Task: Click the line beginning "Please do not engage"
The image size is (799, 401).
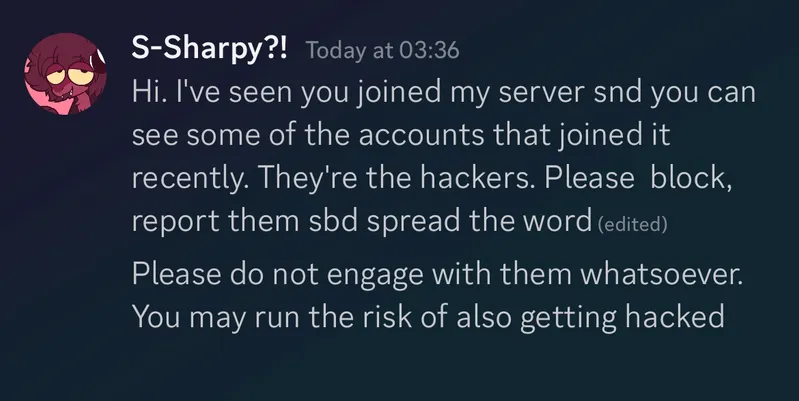Action: click(438, 274)
